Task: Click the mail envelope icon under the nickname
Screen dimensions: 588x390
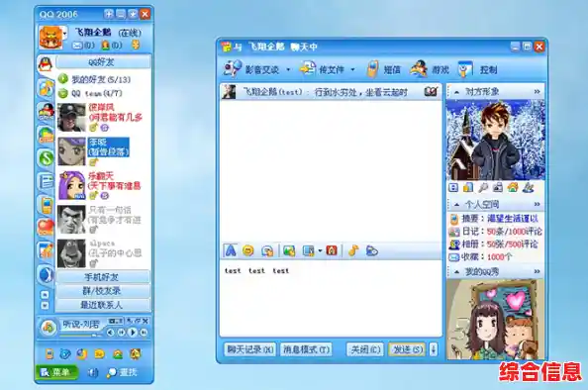Action: pyautogui.click(x=77, y=46)
